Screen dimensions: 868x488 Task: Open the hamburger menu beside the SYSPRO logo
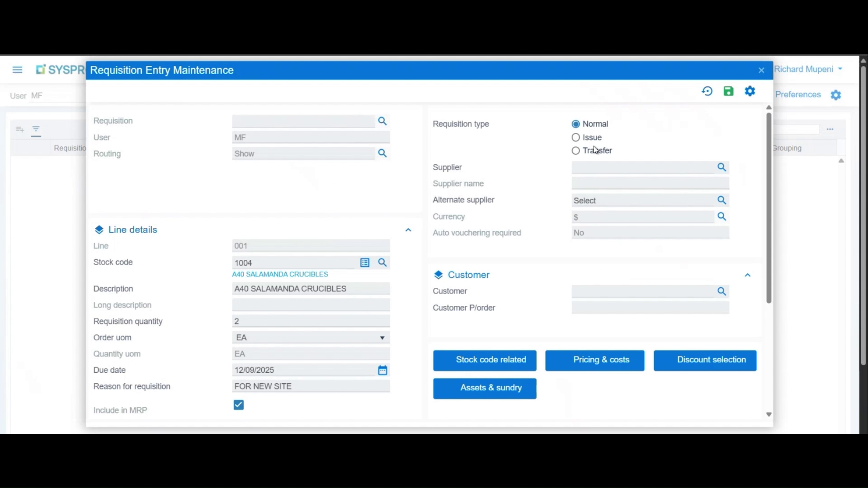tap(17, 70)
